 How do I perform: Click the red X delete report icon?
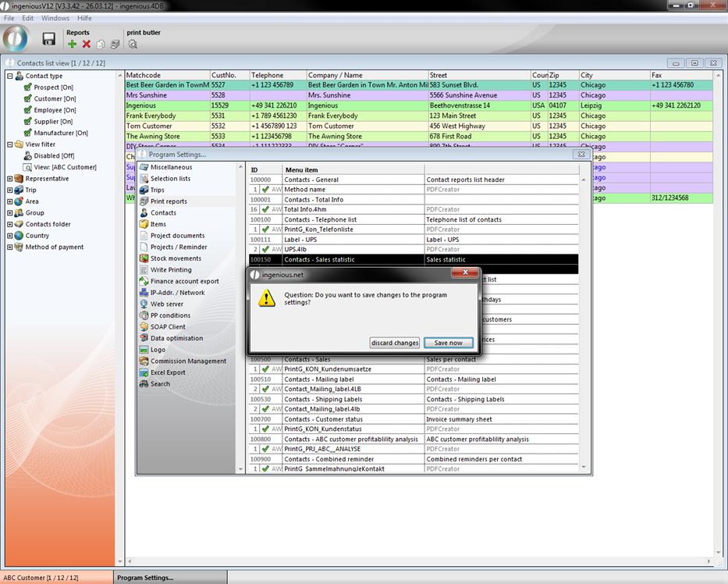pyautogui.click(x=86, y=45)
